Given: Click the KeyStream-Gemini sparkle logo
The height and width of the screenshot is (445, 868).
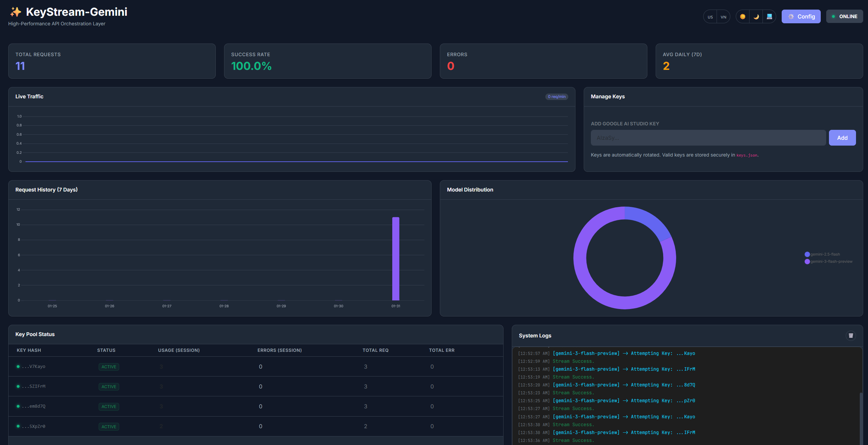Looking at the screenshot, I should [15, 12].
